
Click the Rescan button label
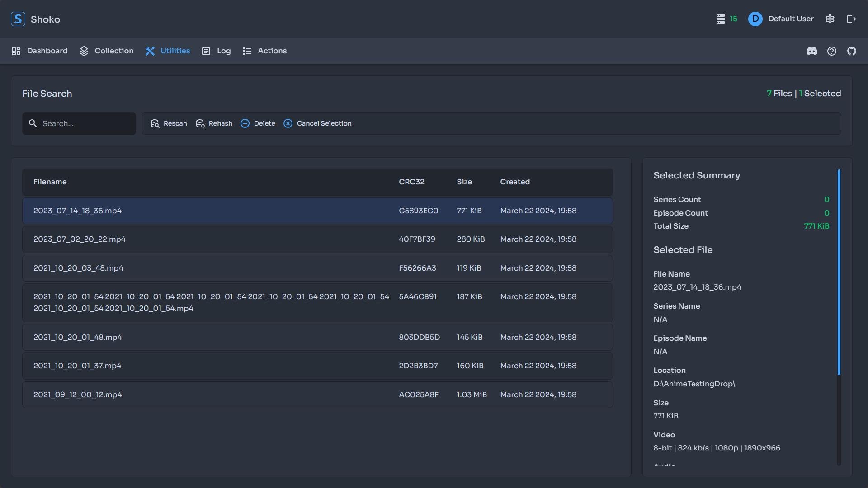tap(175, 123)
